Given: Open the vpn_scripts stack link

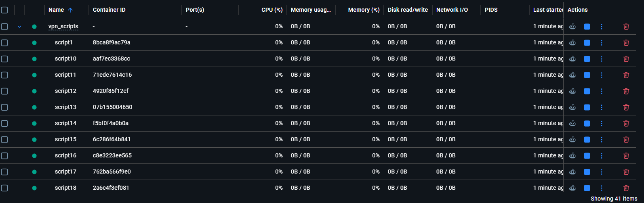Looking at the screenshot, I should click(63, 26).
